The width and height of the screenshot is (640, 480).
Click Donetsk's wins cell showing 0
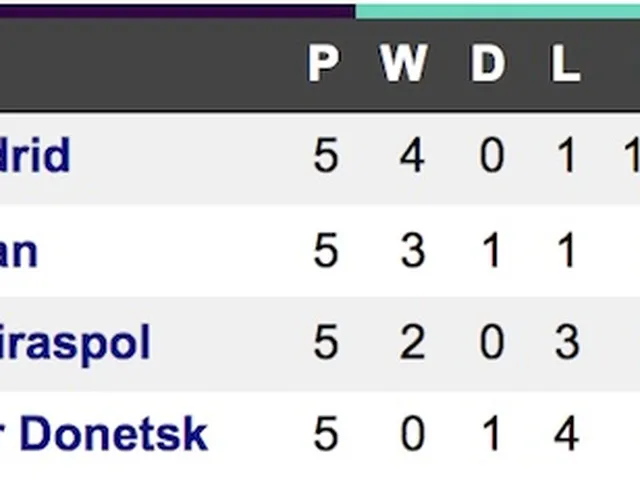pyautogui.click(x=412, y=435)
